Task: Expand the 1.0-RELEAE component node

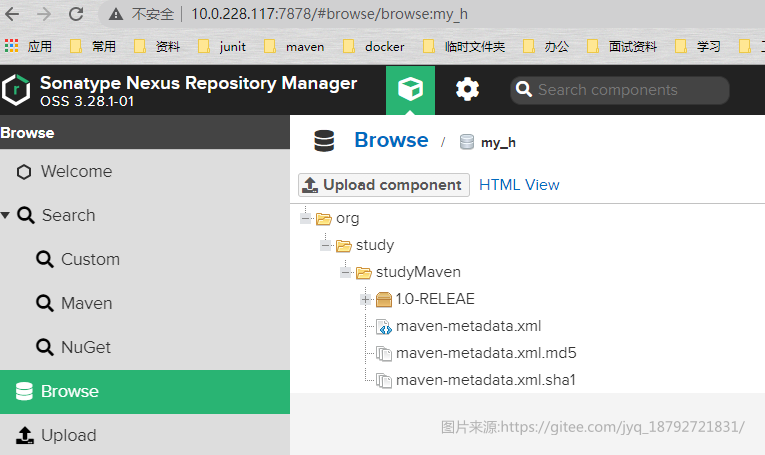Action: pos(365,299)
